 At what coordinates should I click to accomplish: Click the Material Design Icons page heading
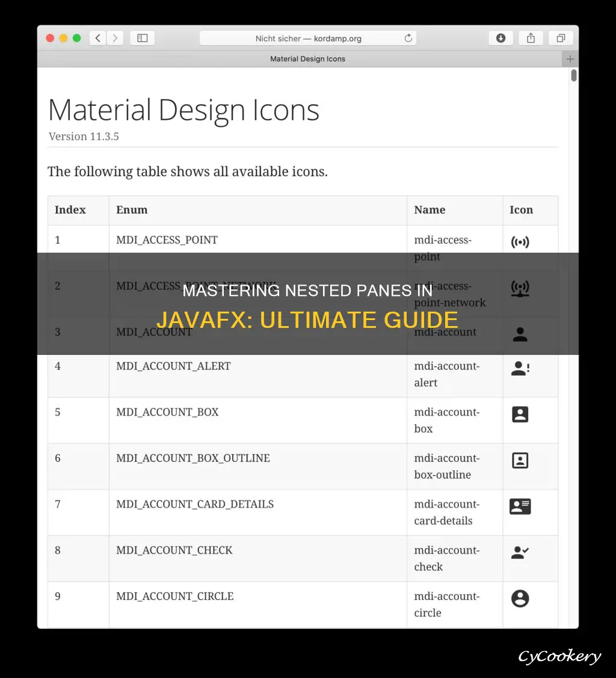183,110
